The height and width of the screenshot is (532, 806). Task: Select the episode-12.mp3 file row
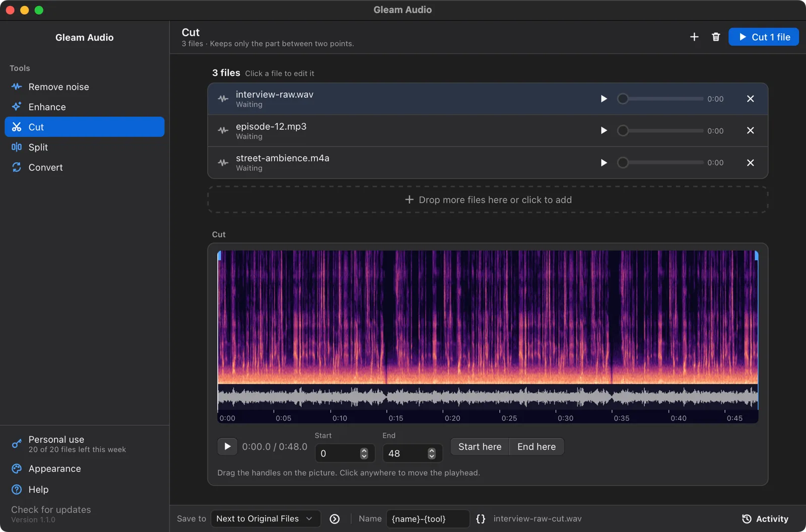point(488,131)
